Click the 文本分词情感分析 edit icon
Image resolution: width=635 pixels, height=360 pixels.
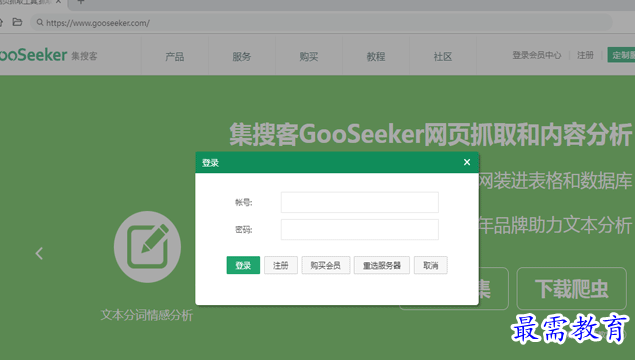tap(147, 247)
